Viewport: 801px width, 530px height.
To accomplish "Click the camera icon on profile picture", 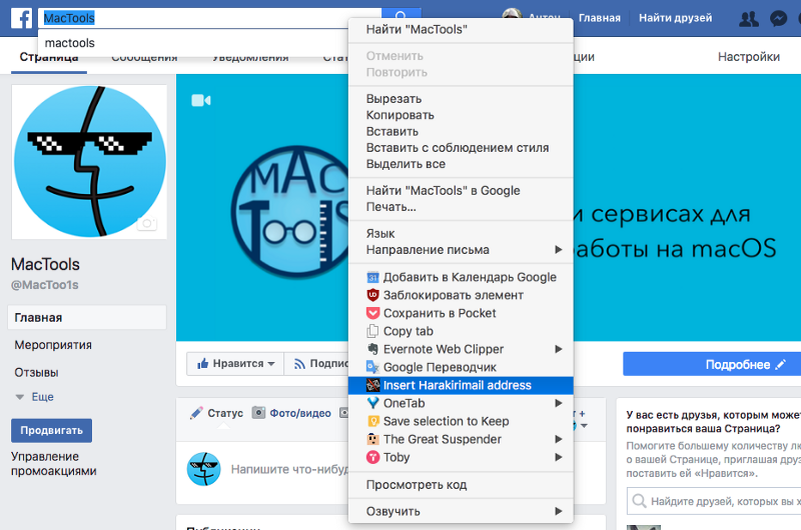I will (x=147, y=224).
